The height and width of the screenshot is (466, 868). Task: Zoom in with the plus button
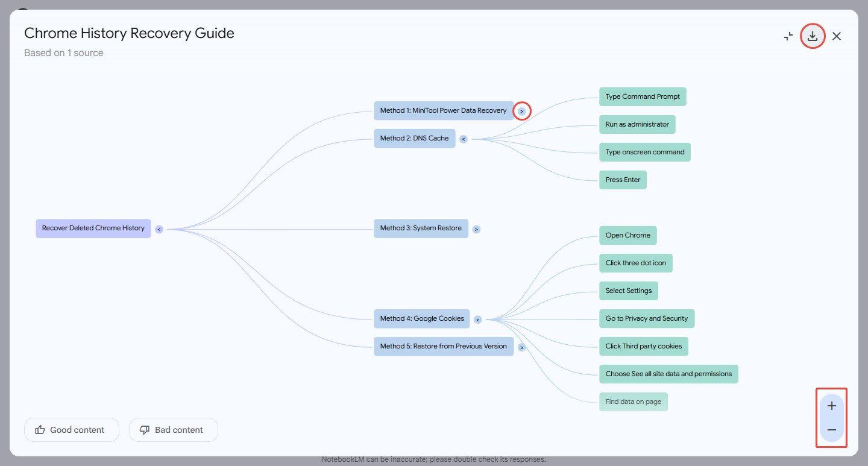coord(832,406)
